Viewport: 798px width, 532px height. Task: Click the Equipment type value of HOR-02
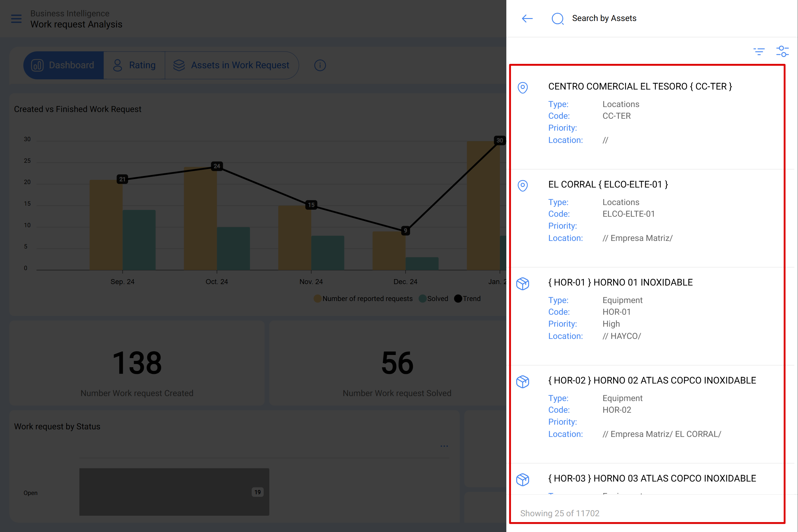click(x=622, y=398)
